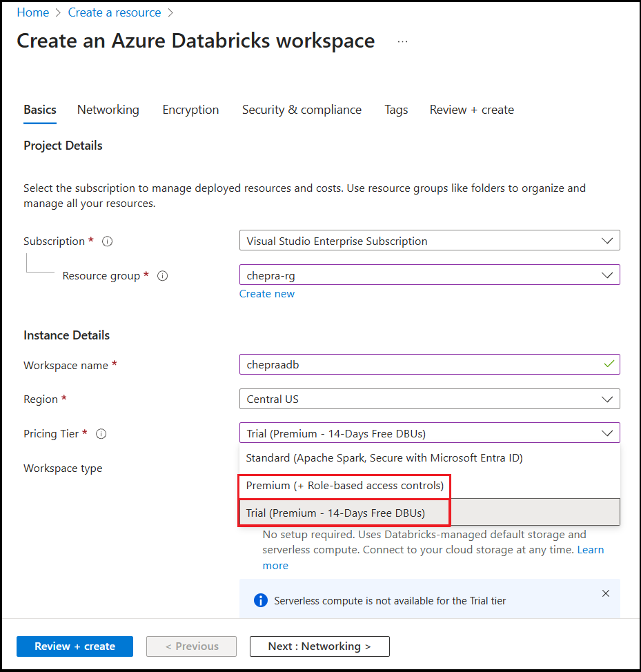Open the Encryption tab
Viewport: 641px width, 672px height.
[190, 110]
